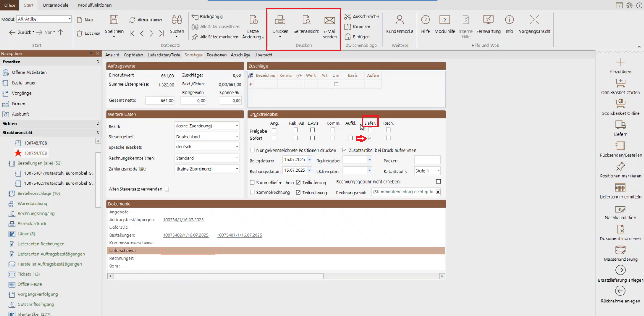
Task: Open the Steuergebiet dropdown
Action: 237,137
